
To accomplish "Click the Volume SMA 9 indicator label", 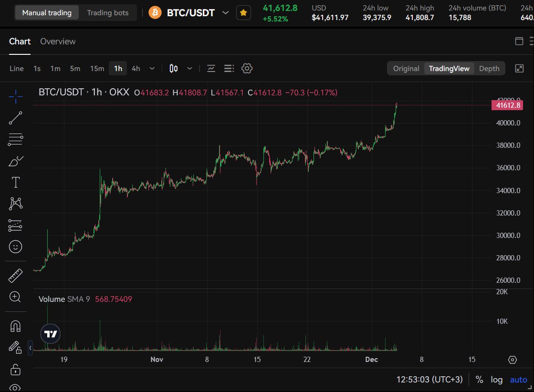I will tap(64, 299).
